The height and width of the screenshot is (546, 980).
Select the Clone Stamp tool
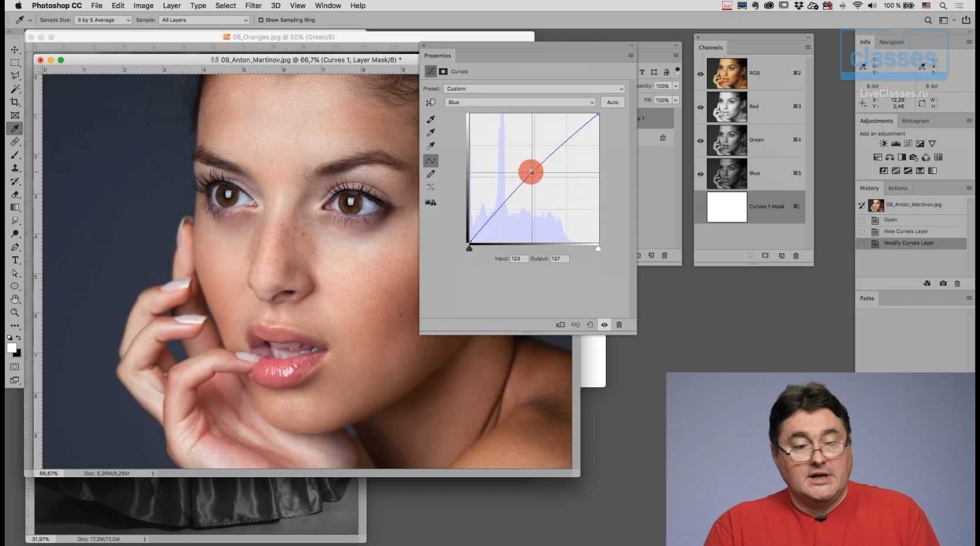tap(15, 168)
